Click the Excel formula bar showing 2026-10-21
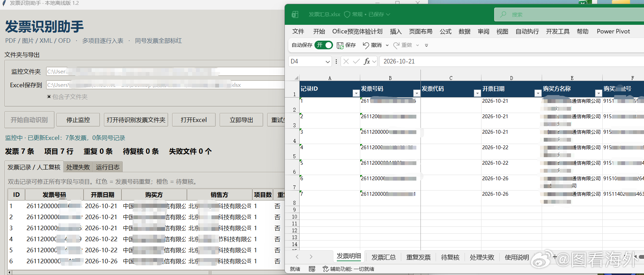The height and width of the screenshot is (275, 644). coord(511,61)
